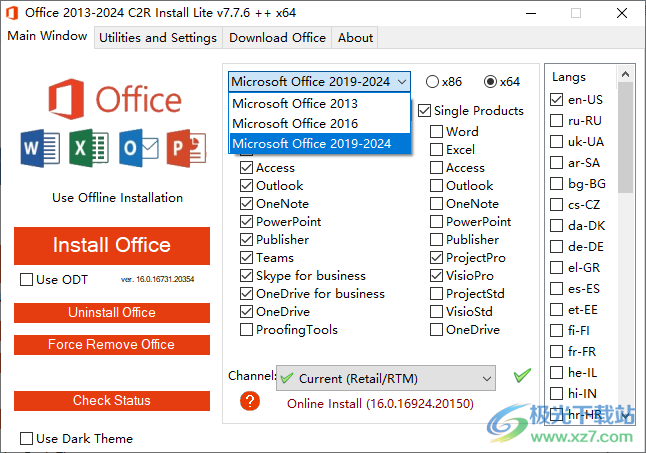Screen dimensions: 646x453
Task: Close the Office C2R Install window
Action: (x=622, y=13)
